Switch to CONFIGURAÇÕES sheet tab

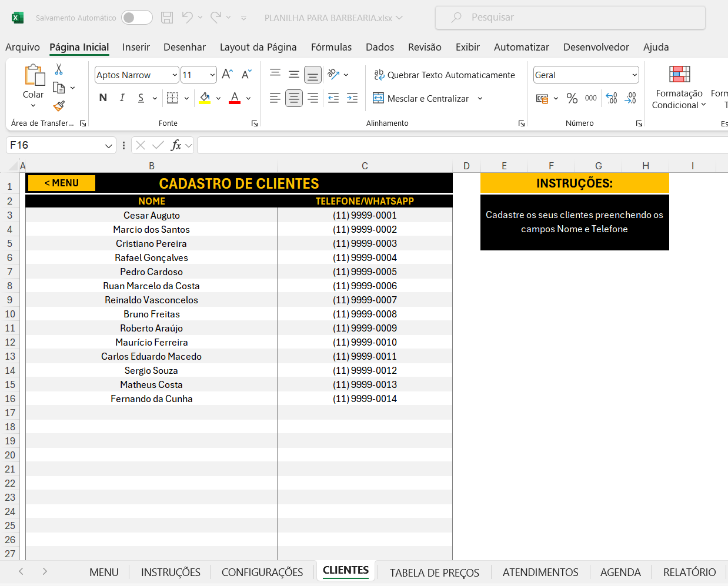[262, 572]
